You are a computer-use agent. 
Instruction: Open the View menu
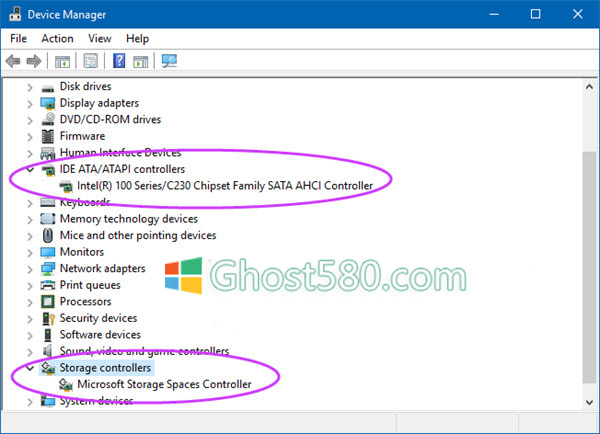point(99,39)
